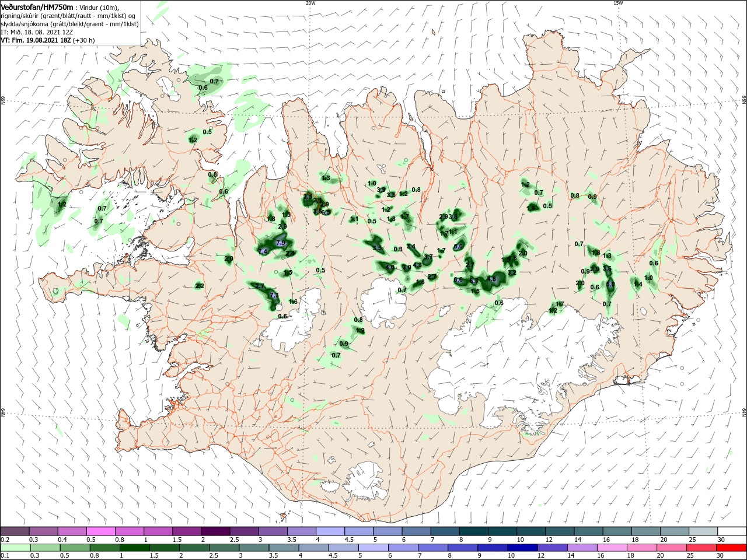The width and height of the screenshot is (747, 560).
Task: Pick the darkest purple snow legend swatch at 2
Action: coord(215,531)
